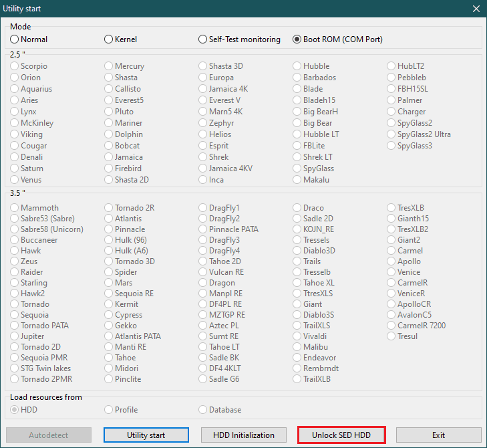Choose the Hubble drive family option
The width and height of the screenshot is (487, 448).
coord(297,66)
